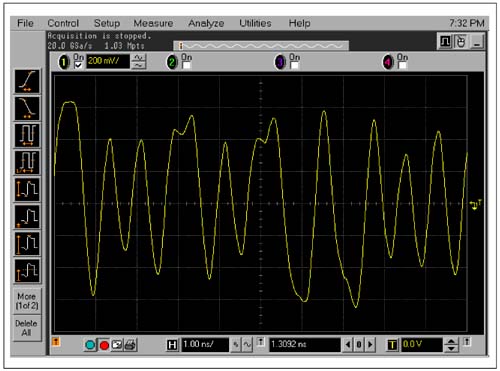Select the V min measurement icon
This screenshot has height=371, width=500.
(x=27, y=217)
